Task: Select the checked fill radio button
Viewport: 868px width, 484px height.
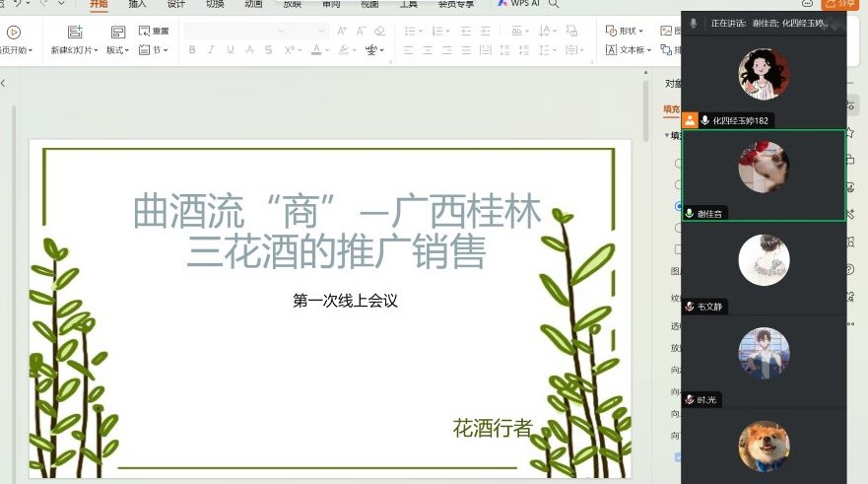Action: 677,206
